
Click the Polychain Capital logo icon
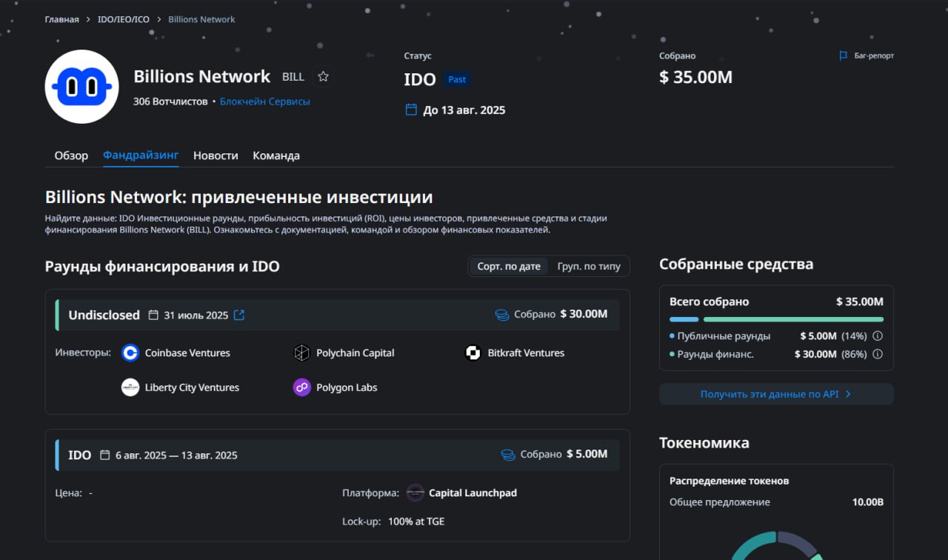[301, 353]
